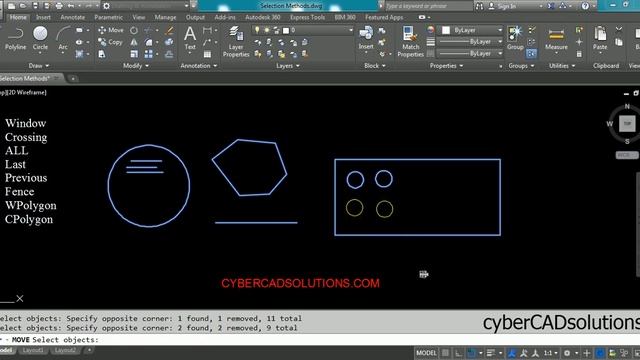Select the Scale tool icon
Image resolution: width=640 pixels, height=360 pixels.
coord(134,54)
